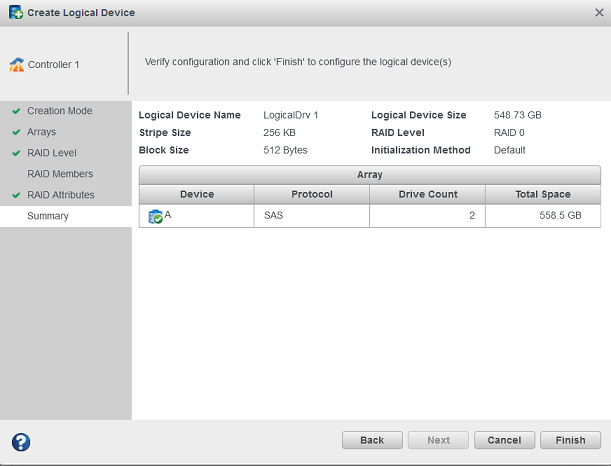Open help with the question mark icon
This screenshot has width=611, height=466.
point(20,441)
